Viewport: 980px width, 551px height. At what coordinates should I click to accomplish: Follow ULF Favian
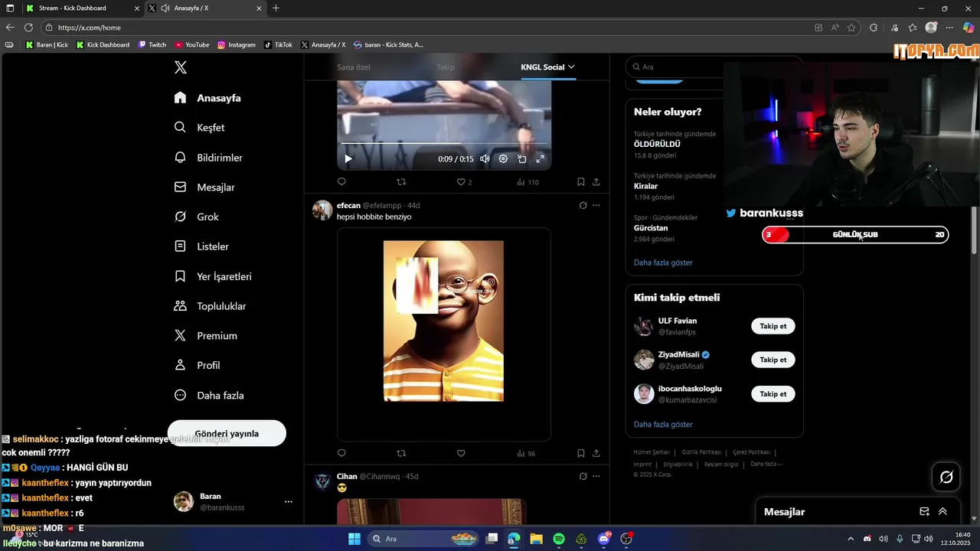point(773,326)
